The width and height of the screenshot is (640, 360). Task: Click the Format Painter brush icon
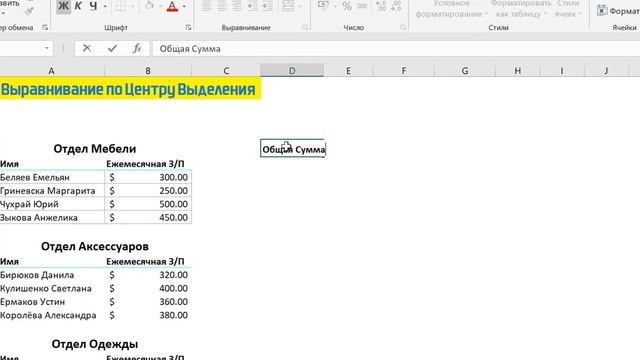coord(29,11)
